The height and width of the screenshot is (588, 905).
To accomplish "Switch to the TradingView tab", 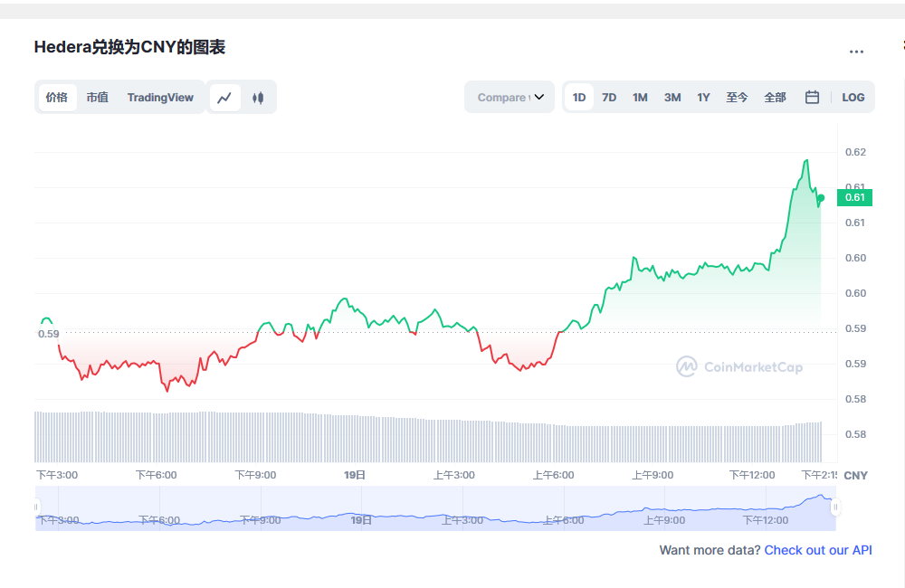I will [x=160, y=98].
